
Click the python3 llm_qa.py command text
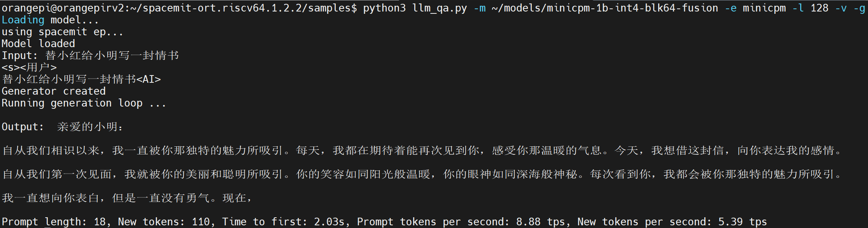point(415,8)
